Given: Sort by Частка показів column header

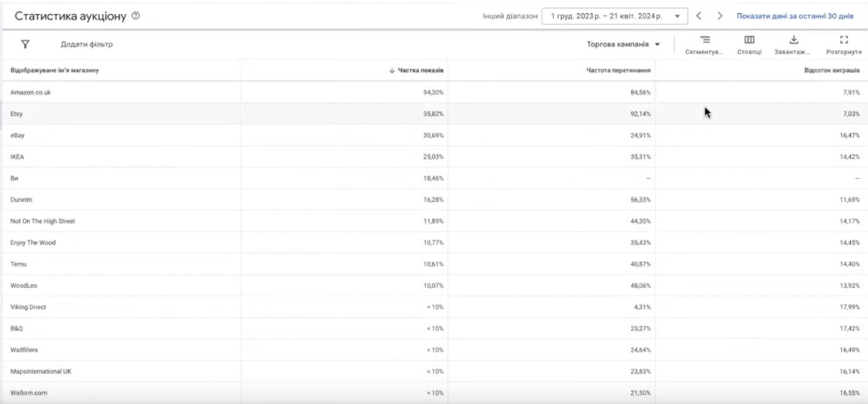Looking at the screenshot, I should click(417, 70).
